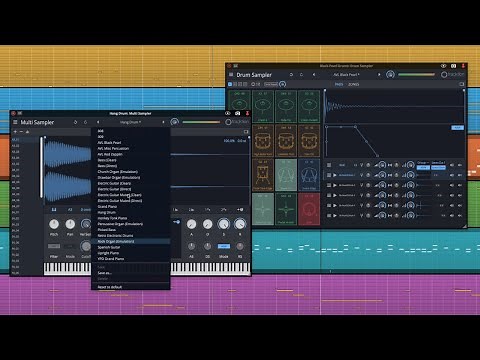This screenshot has width=480, height=360.
Task: Play the last sample layer in Drum Sampler
Action: pos(335,216)
